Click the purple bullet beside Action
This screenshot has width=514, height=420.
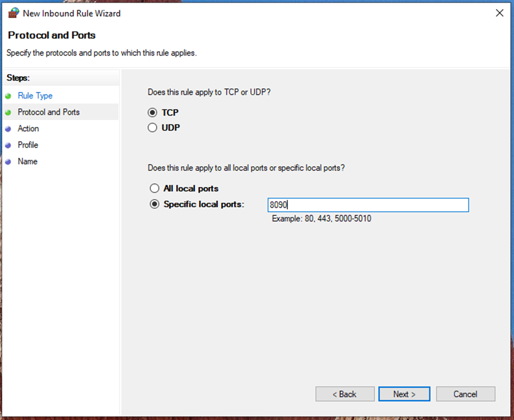coord(8,129)
